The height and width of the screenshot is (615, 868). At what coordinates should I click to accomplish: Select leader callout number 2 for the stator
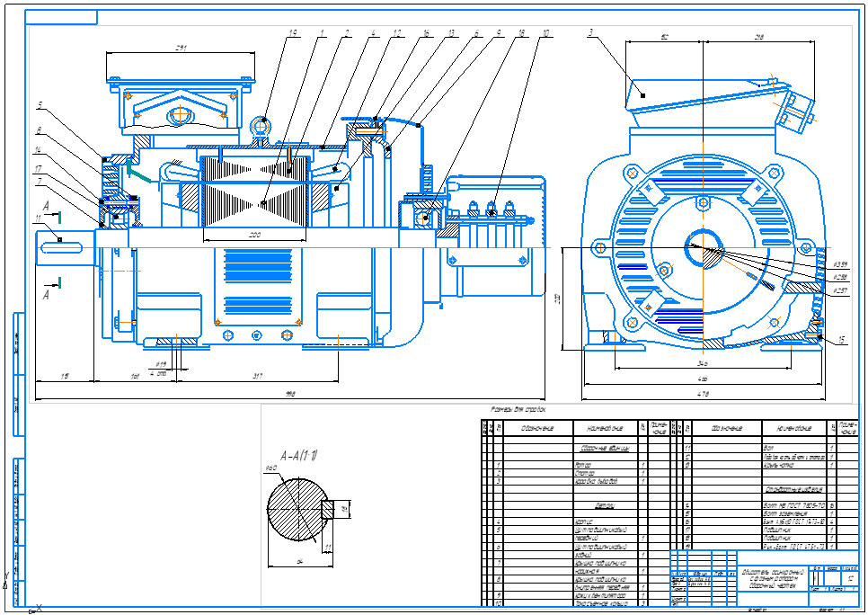(x=347, y=33)
